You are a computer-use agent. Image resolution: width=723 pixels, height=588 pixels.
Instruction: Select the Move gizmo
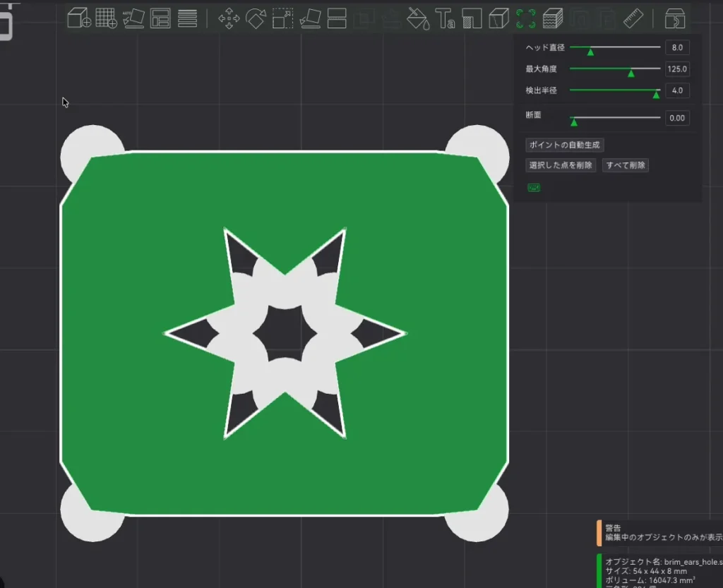(x=229, y=18)
